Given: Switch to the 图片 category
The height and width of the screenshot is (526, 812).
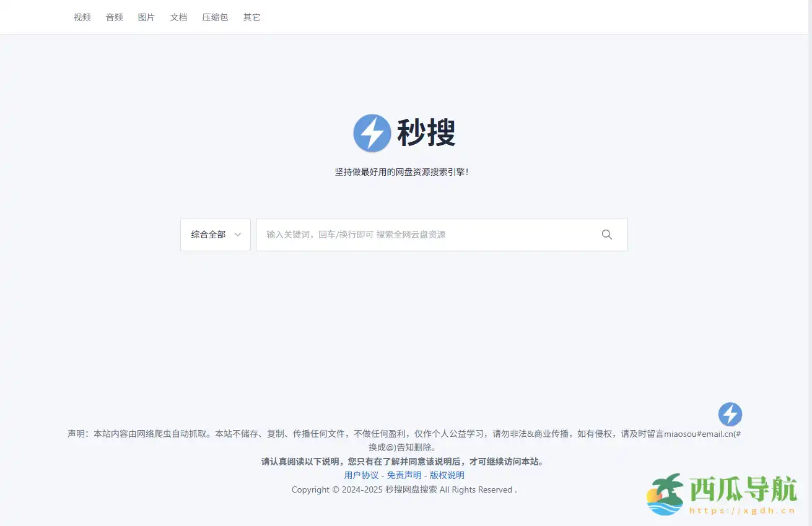Looking at the screenshot, I should point(146,17).
